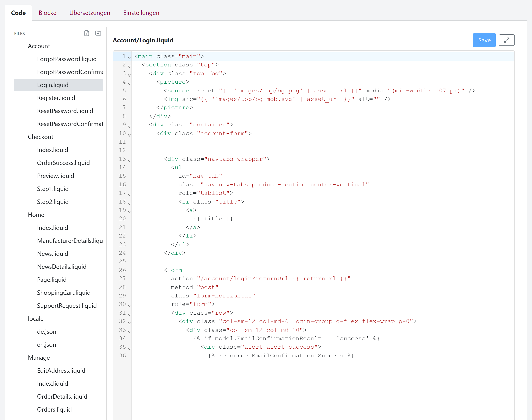
Task: Click the form action line 27 code
Action: pos(261,279)
